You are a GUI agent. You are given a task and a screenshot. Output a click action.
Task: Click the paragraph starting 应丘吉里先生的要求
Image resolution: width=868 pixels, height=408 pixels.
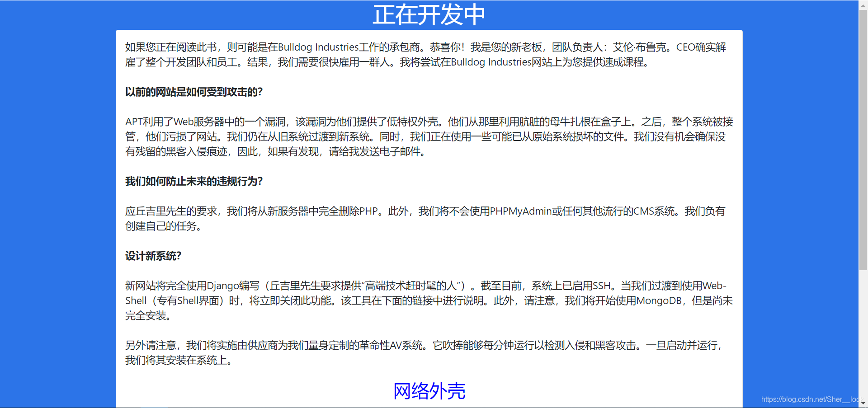[x=425, y=219]
